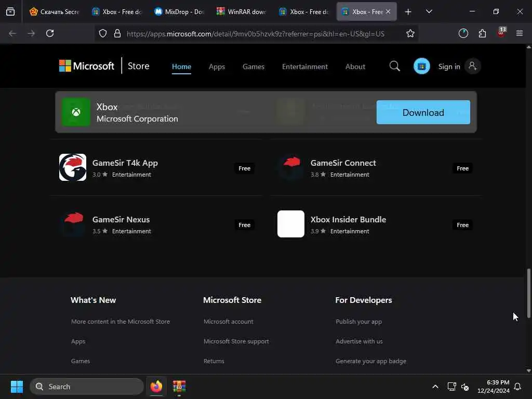The height and width of the screenshot is (399, 532).
Task: Click the green Xbox app icon
Action: (76, 112)
